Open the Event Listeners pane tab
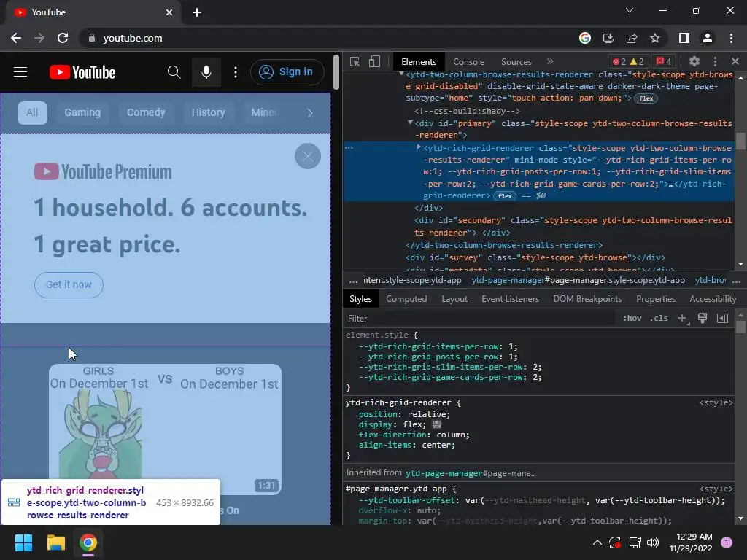747x560 pixels. 510,299
